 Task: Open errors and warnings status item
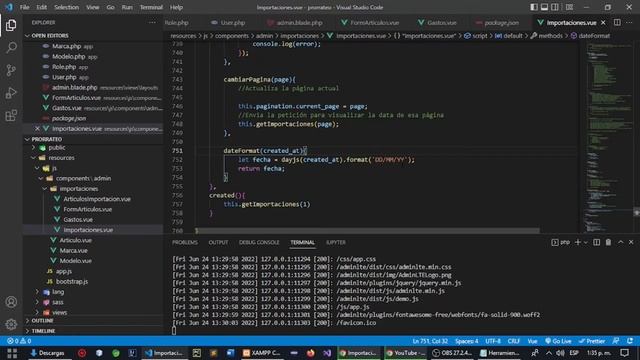pos(19,341)
